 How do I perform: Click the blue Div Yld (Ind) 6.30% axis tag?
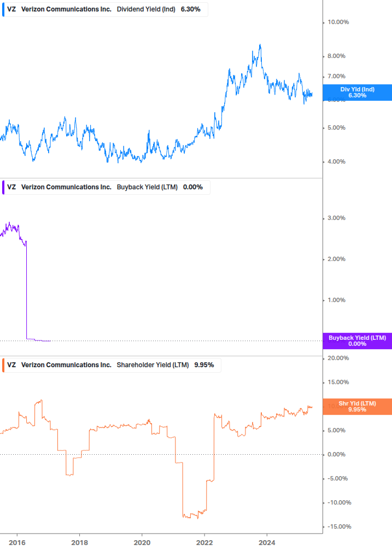(x=358, y=92)
